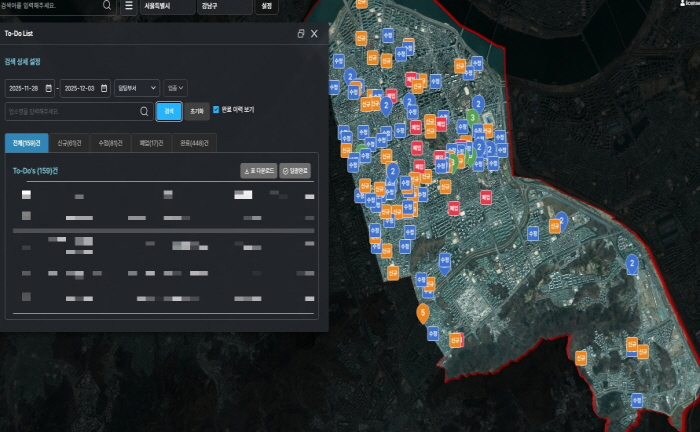This screenshot has width=700, height=432.
Task: Click the orange cluster marker numbered 5
Action: 423,313
